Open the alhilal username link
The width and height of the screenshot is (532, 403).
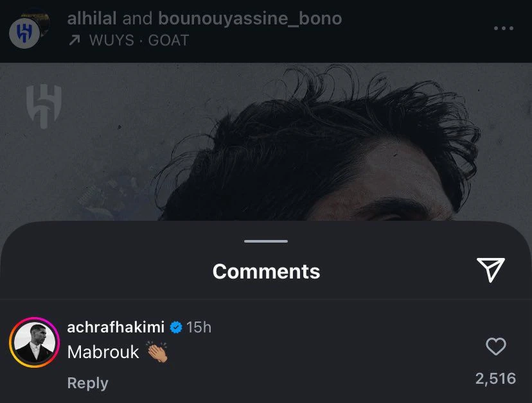pyautogui.click(x=92, y=19)
